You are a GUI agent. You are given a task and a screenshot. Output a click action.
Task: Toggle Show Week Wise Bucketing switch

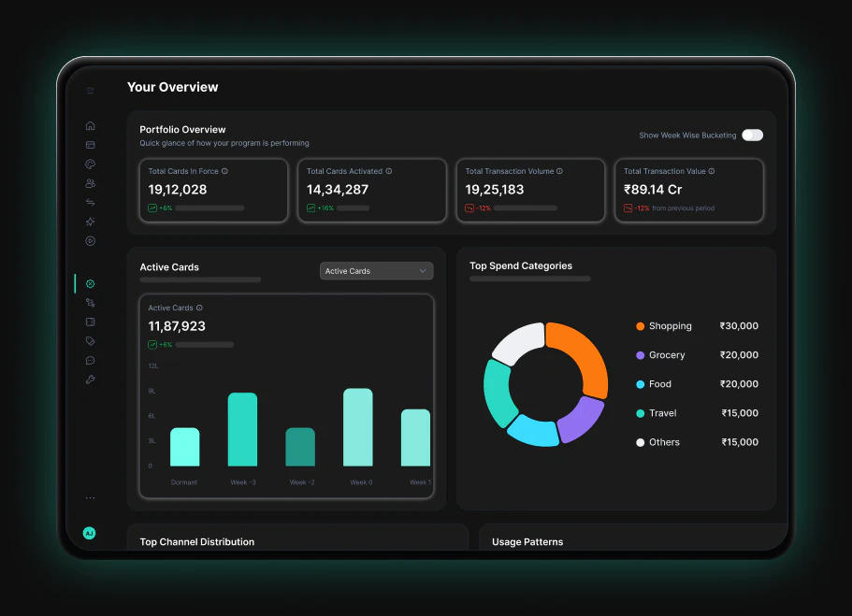tap(753, 136)
